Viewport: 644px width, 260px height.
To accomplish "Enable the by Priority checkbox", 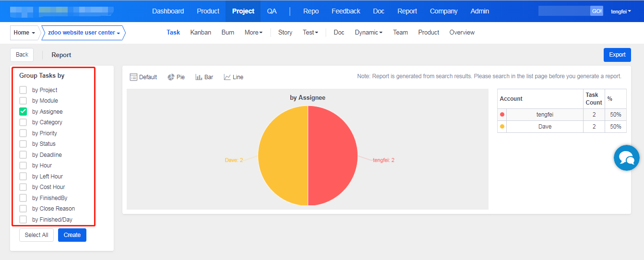I will coord(23,133).
